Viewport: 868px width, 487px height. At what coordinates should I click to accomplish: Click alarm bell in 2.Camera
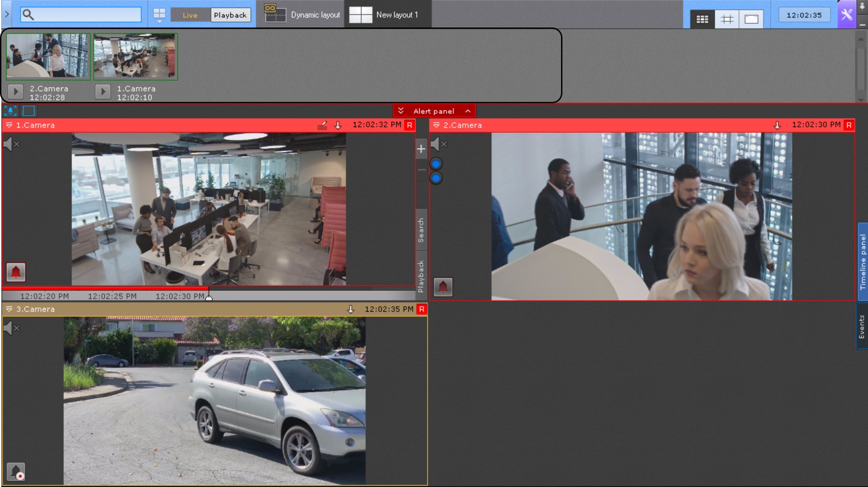coord(443,287)
